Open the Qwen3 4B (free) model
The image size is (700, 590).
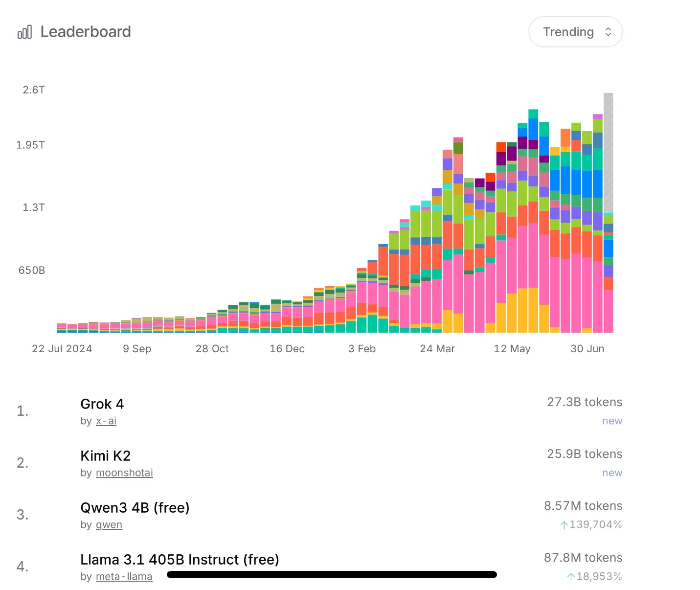pos(135,508)
